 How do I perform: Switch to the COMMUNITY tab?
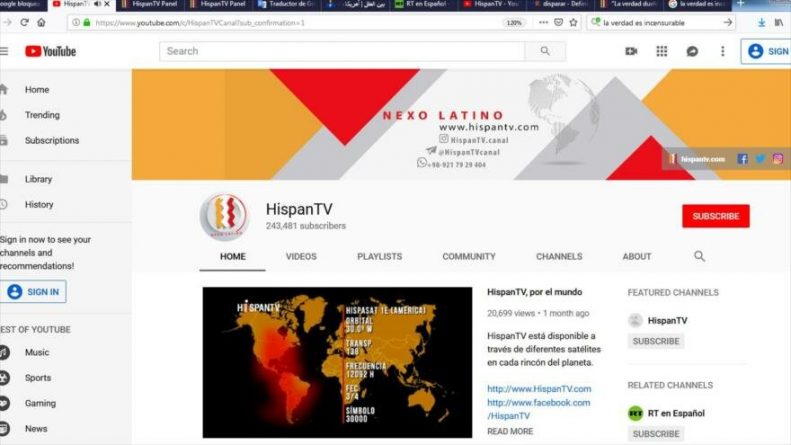click(468, 257)
